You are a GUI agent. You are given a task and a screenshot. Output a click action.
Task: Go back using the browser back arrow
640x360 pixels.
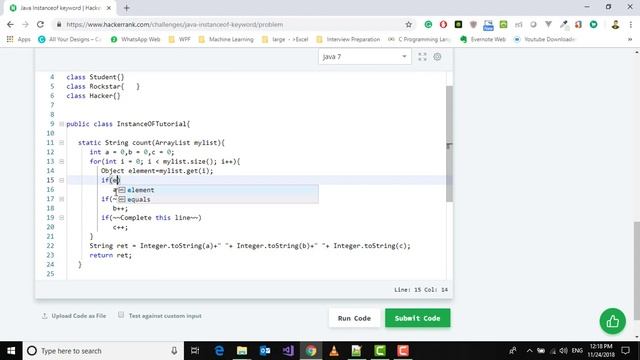10,24
